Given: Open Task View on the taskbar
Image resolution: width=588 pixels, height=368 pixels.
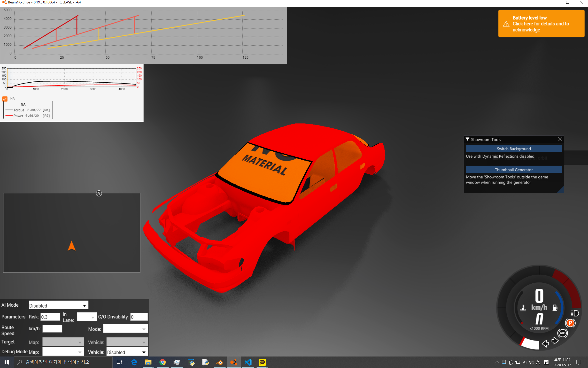Looking at the screenshot, I should pos(119,362).
